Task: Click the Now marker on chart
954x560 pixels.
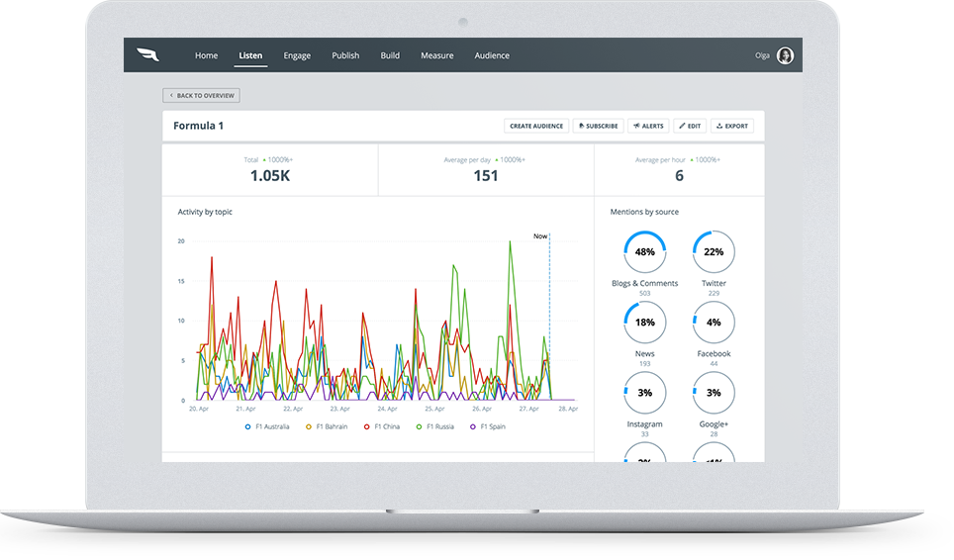Action: point(540,236)
